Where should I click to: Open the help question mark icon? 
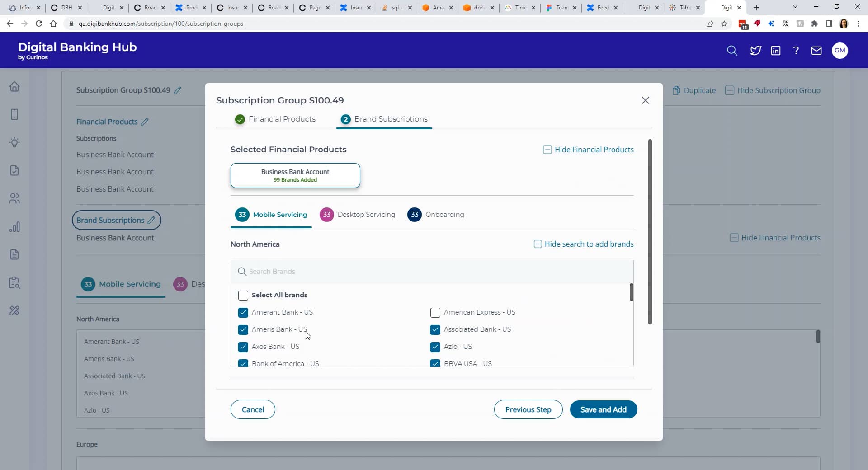tap(796, 51)
